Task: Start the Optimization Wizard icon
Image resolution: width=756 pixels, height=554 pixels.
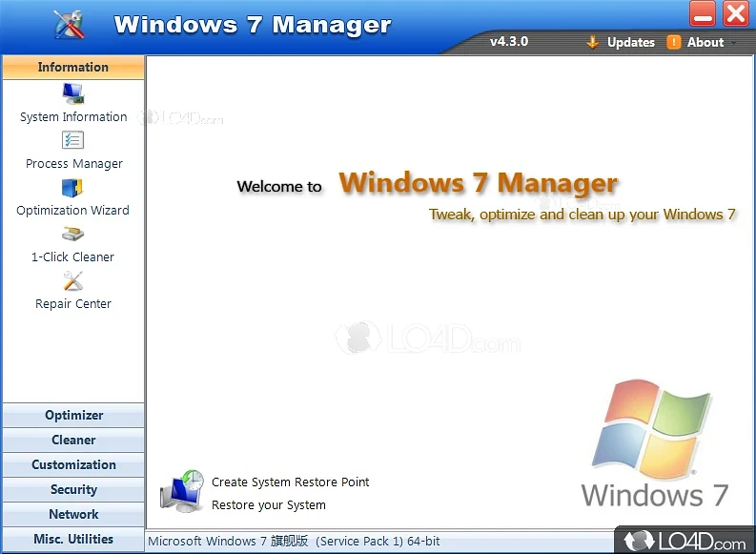Action: tap(72, 188)
